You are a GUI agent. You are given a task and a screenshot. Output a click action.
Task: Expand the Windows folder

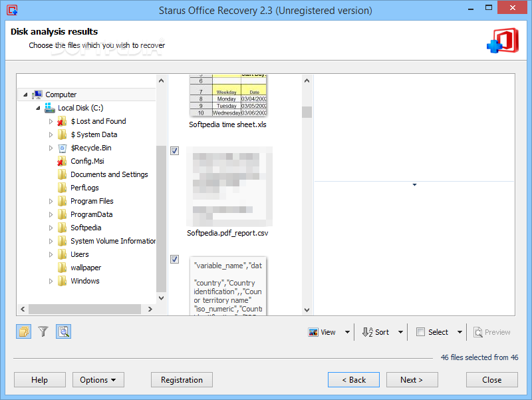pyautogui.click(x=51, y=281)
